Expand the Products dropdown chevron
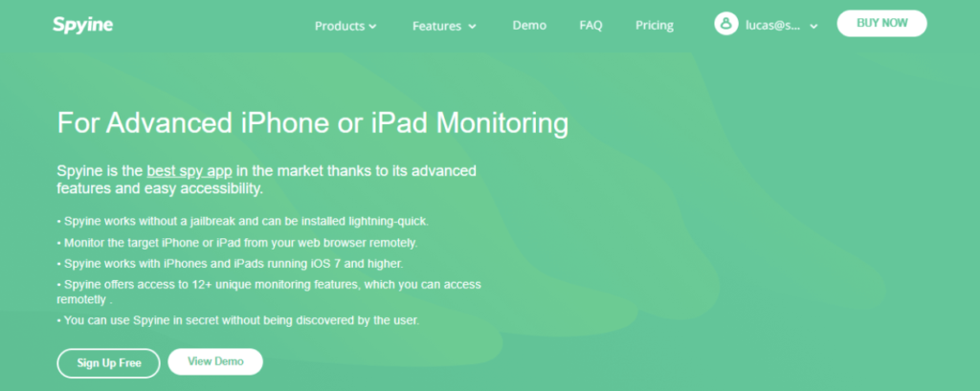 pyautogui.click(x=372, y=26)
